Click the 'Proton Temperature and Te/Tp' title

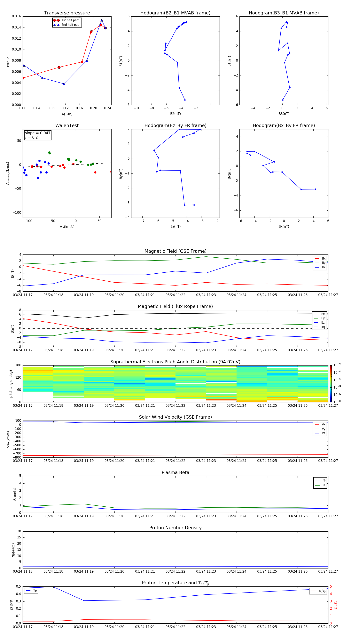point(175,583)
